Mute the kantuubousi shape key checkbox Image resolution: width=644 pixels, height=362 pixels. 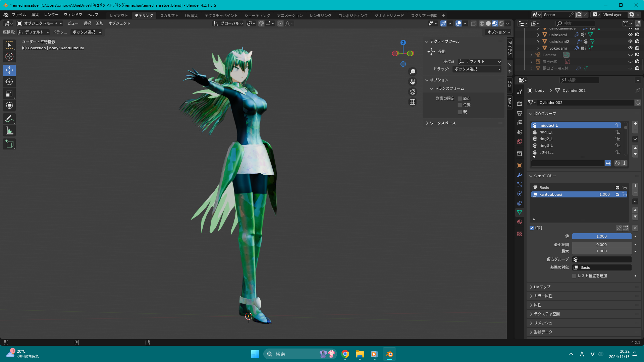618,194
